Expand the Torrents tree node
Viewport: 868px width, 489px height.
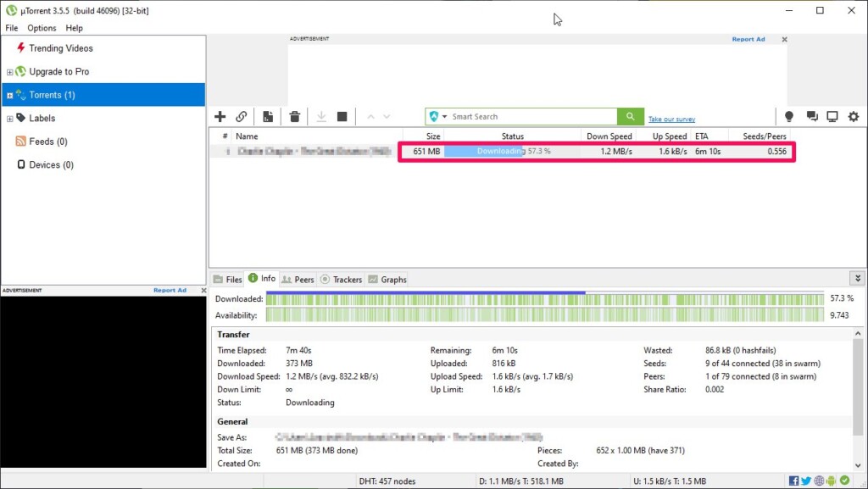9,95
